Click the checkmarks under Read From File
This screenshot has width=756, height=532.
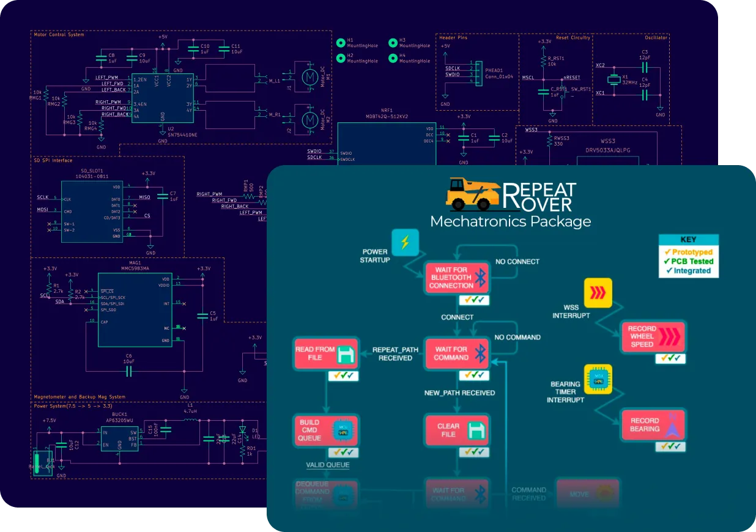click(343, 376)
